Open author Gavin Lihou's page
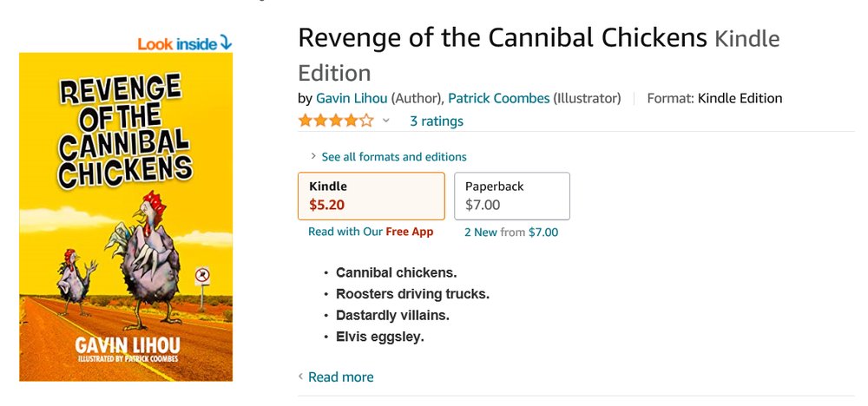868x406 pixels. (352, 98)
